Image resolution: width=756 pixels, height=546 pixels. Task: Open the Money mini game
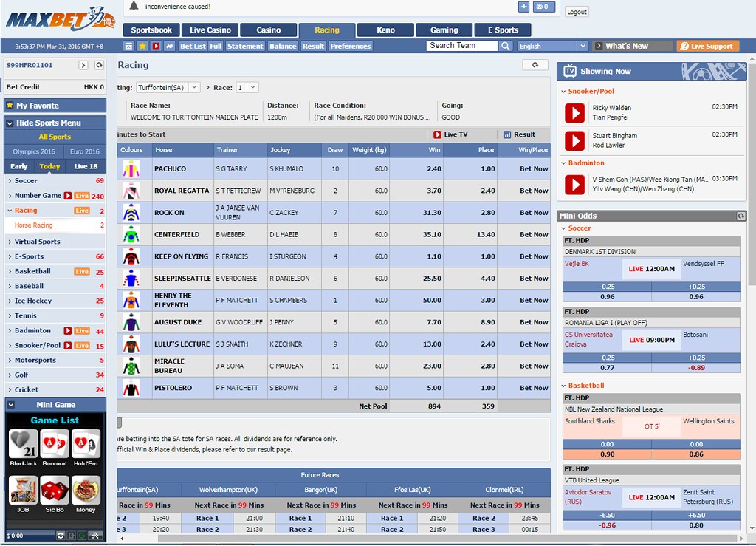click(x=86, y=490)
